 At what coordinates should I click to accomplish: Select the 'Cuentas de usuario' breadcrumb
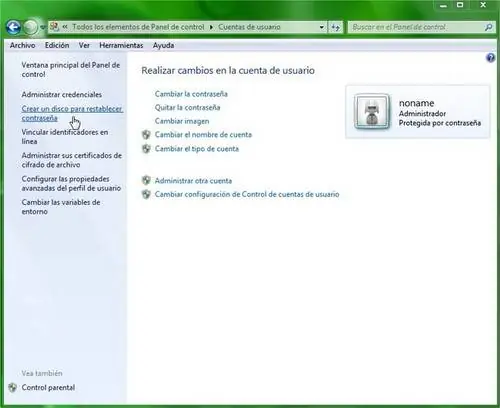tap(249, 27)
